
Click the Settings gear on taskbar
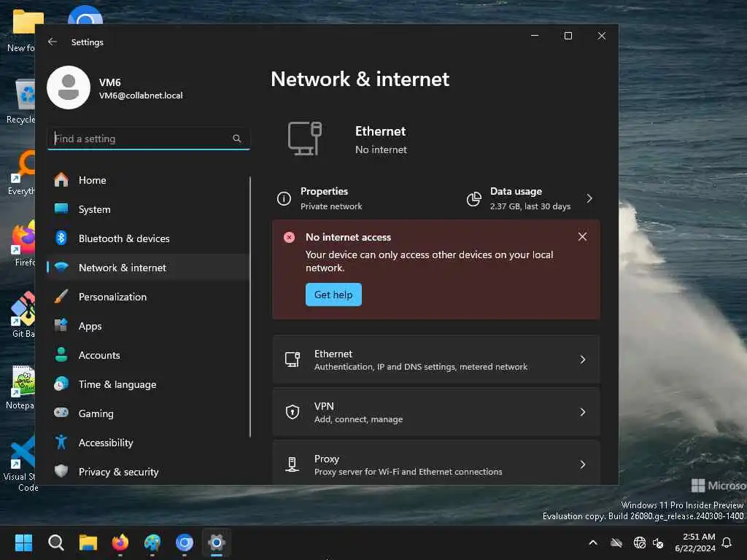click(x=216, y=542)
